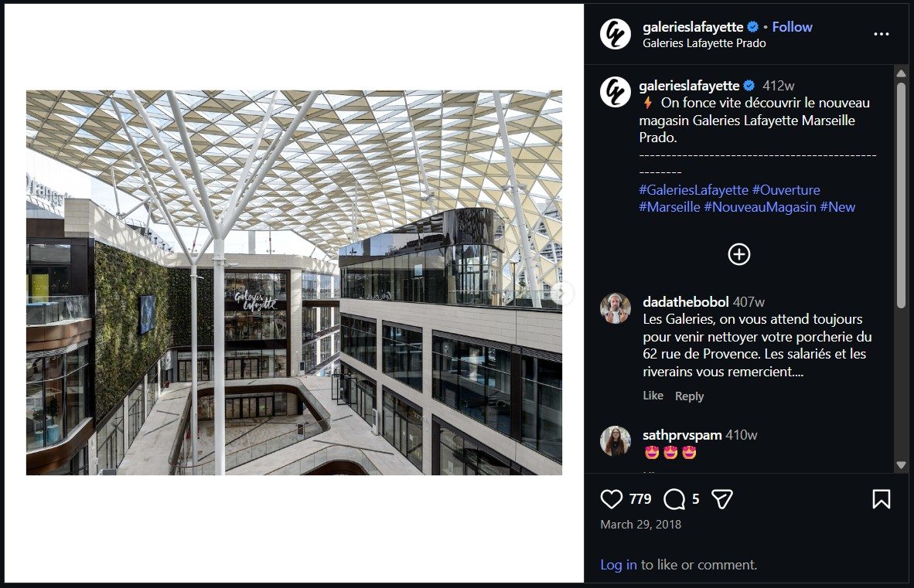The image size is (914, 588).
Task: Like the post with the heart icon
Action: [x=611, y=498]
